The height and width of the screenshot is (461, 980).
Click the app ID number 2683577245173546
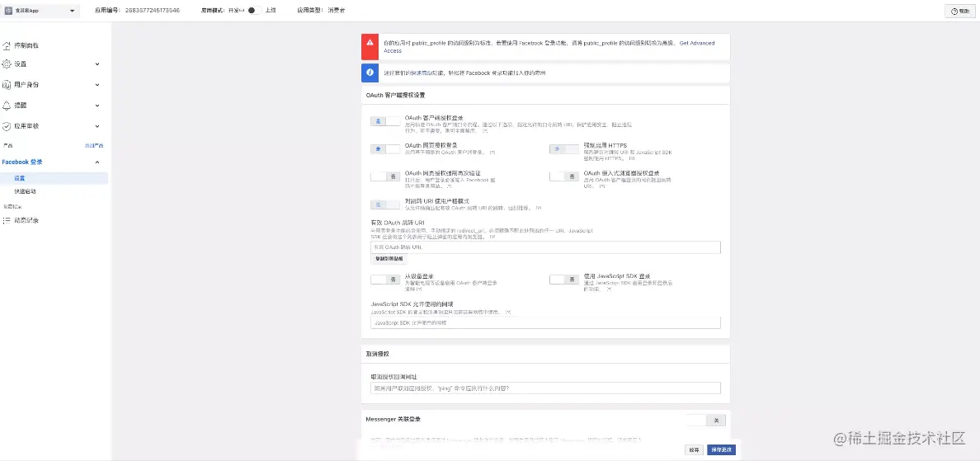coord(153,11)
